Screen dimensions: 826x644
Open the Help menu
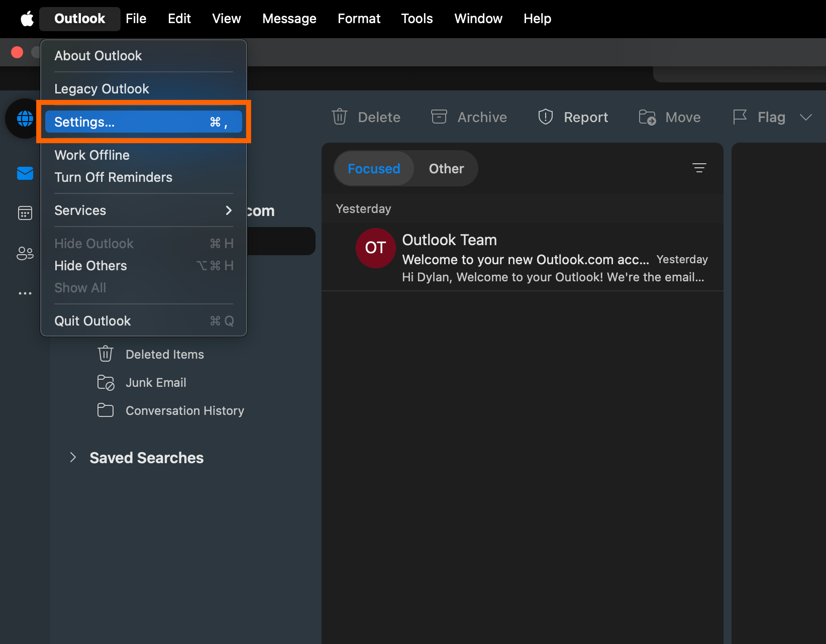point(537,19)
